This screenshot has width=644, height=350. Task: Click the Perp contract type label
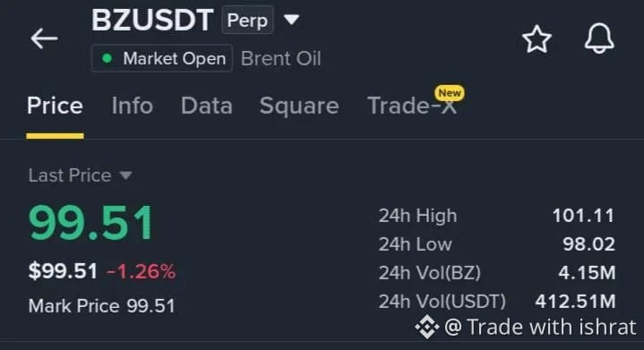(247, 20)
